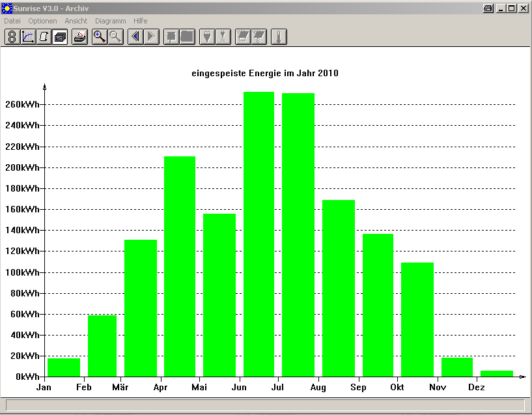Select the Aug energy bar
Viewport: 532px width, 415px height.
[338, 289]
